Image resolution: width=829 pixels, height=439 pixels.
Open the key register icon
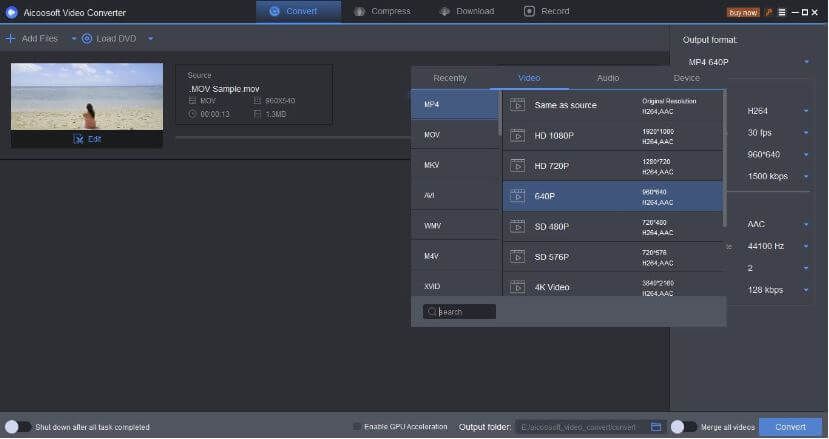tap(769, 12)
